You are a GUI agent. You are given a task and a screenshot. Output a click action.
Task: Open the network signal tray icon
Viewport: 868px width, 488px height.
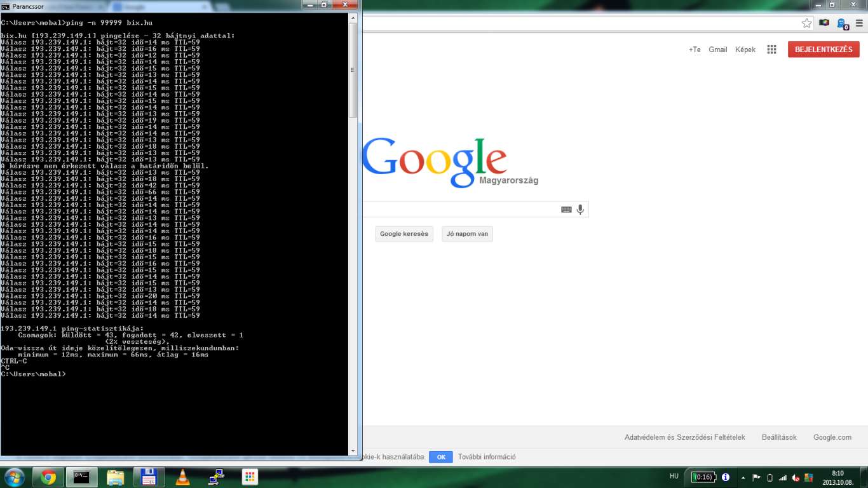pyautogui.click(x=783, y=477)
